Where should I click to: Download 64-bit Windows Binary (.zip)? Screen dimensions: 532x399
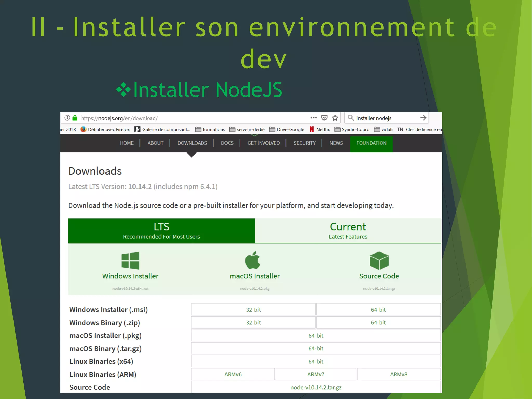point(378,322)
